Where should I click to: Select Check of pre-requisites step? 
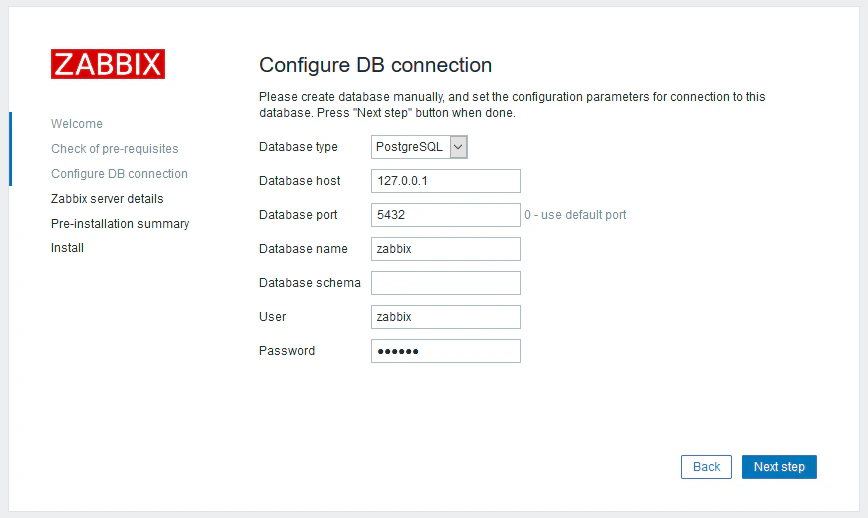tap(115, 149)
